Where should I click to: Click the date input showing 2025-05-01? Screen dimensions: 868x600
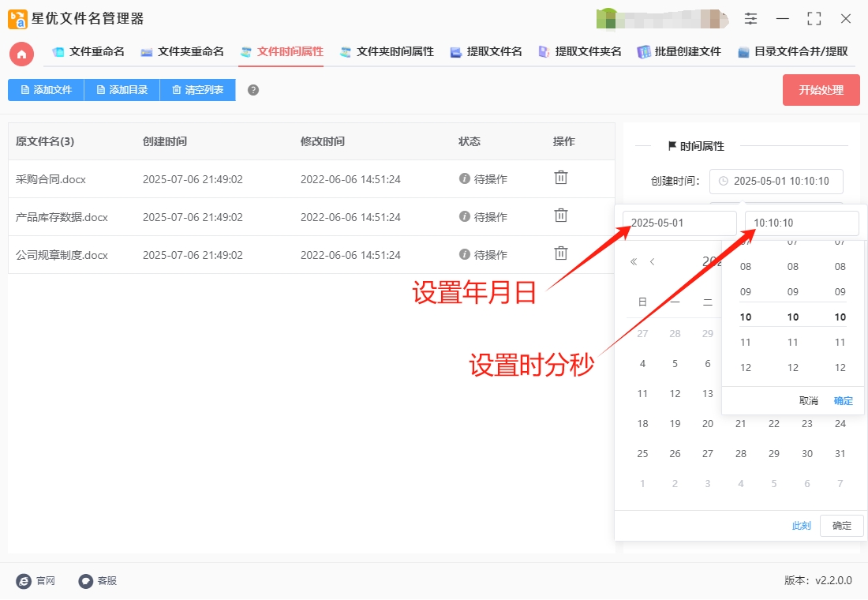click(679, 223)
